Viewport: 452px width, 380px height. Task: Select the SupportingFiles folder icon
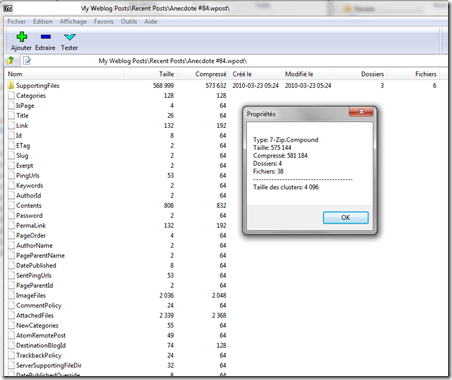point(11,85)
